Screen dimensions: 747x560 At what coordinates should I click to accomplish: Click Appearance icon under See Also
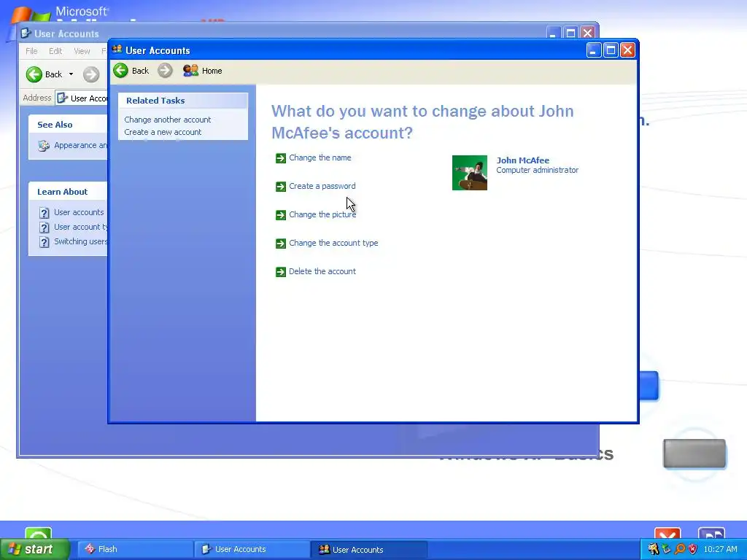(44, 146)
